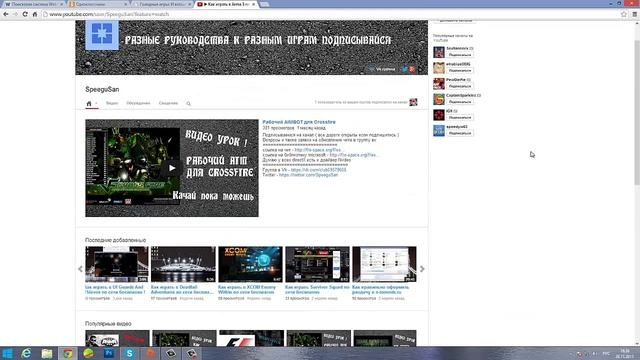Screen dimensions: 640x360
Task: Subscribe to the speedyw03 channel
Action: coord(460,133)
